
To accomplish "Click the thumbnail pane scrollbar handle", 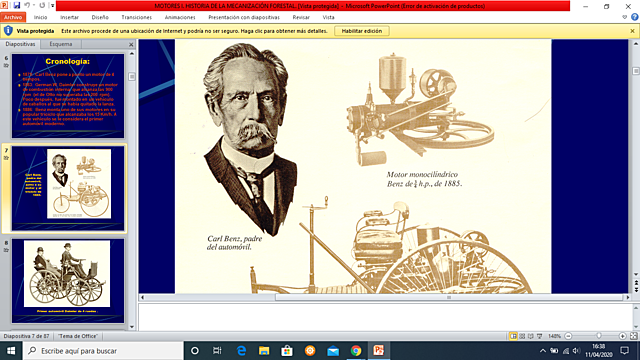I will 132,77.
